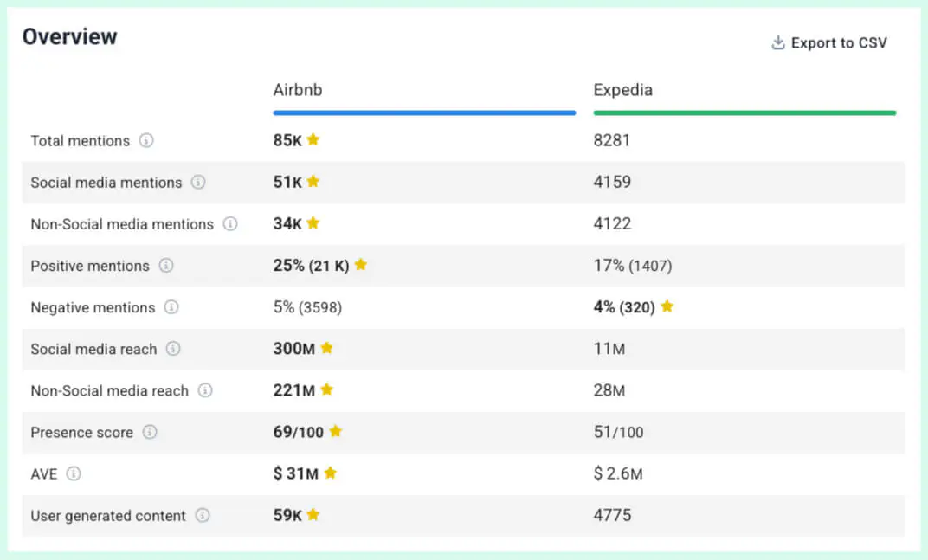This screenshot has height=560, width=928.
Task: Click Expedia's $ 2.6M AVE value
Action: 618,473
